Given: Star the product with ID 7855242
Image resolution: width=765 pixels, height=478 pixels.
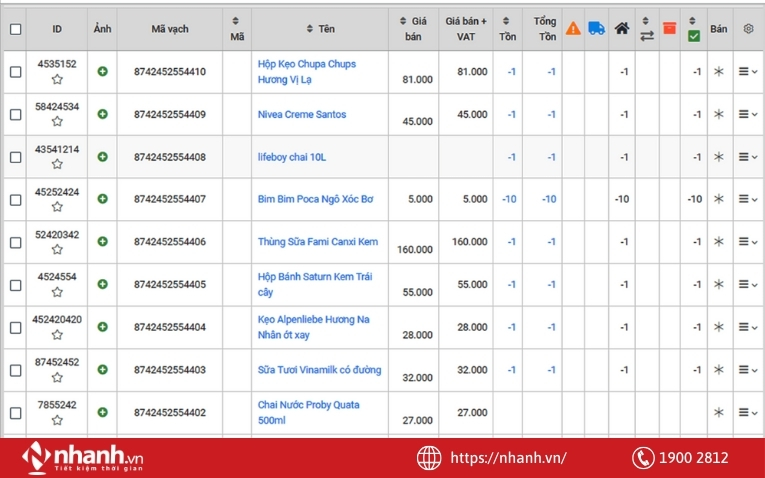Looking at the screenshot, I should (x=57, y=420).
